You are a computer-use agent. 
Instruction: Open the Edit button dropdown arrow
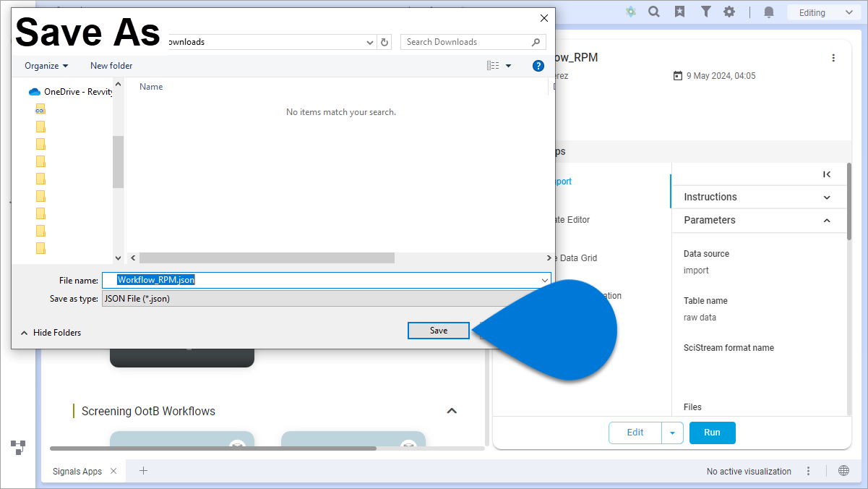pos(672,433)
